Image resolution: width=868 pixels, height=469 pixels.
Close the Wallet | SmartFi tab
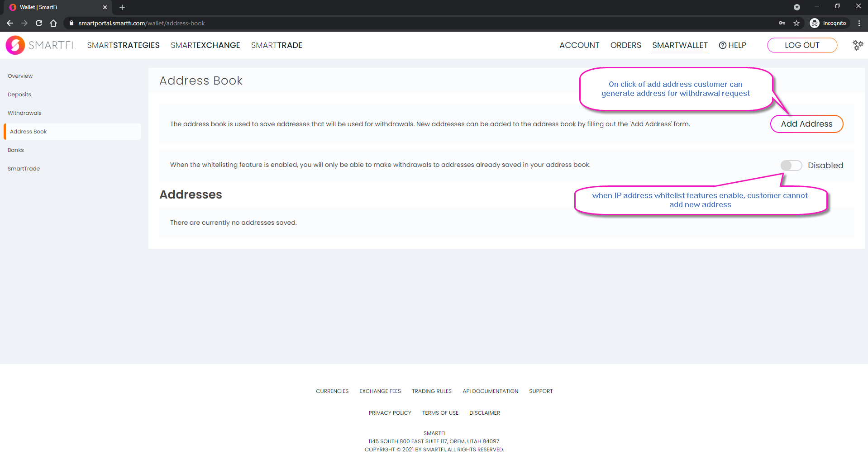(x=105, y=7)
